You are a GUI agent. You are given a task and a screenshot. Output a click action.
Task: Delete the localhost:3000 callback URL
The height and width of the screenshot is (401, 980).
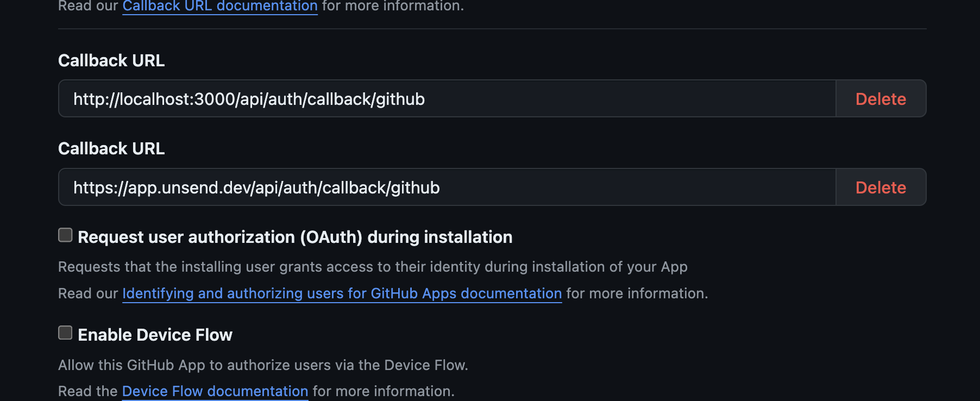click(x=880, y=99)
